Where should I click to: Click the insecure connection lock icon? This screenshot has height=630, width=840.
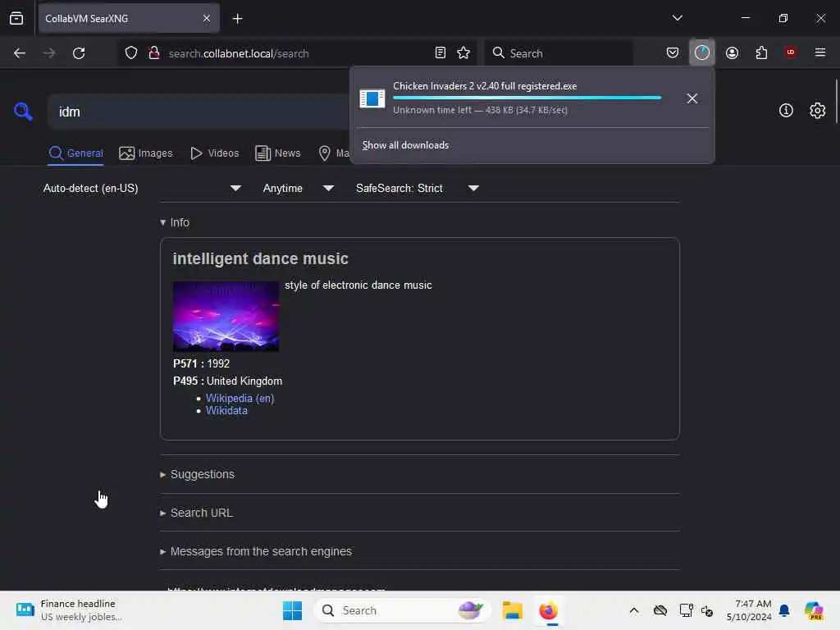pos(154,53)
